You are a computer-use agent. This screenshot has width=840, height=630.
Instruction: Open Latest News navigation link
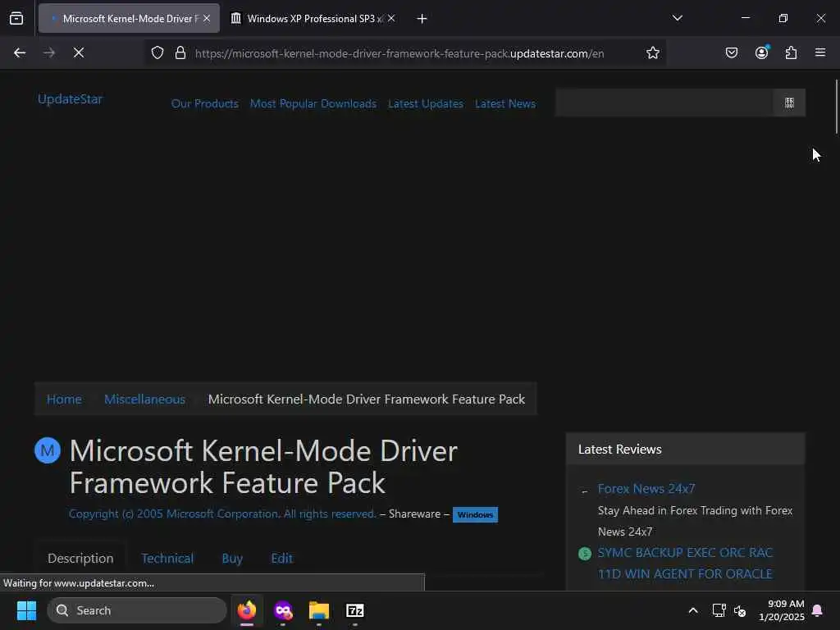[x=505, y=103]
